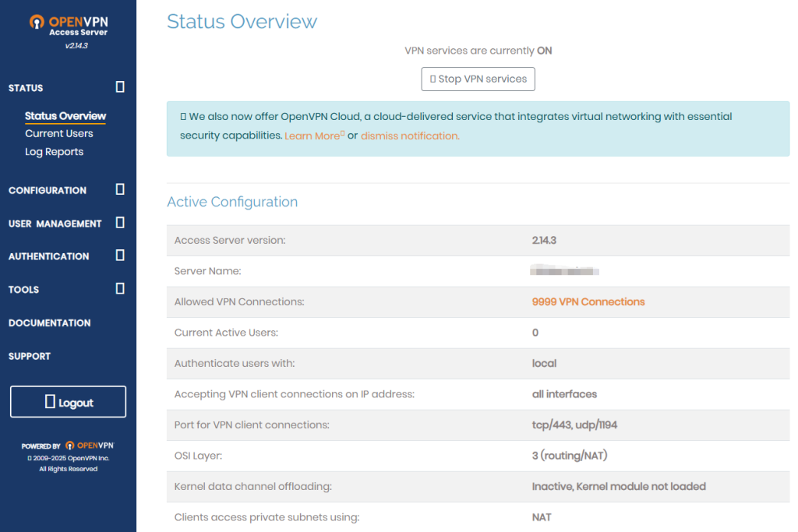
Task: Collapse the Status section chevron
Action: point(120,87)
